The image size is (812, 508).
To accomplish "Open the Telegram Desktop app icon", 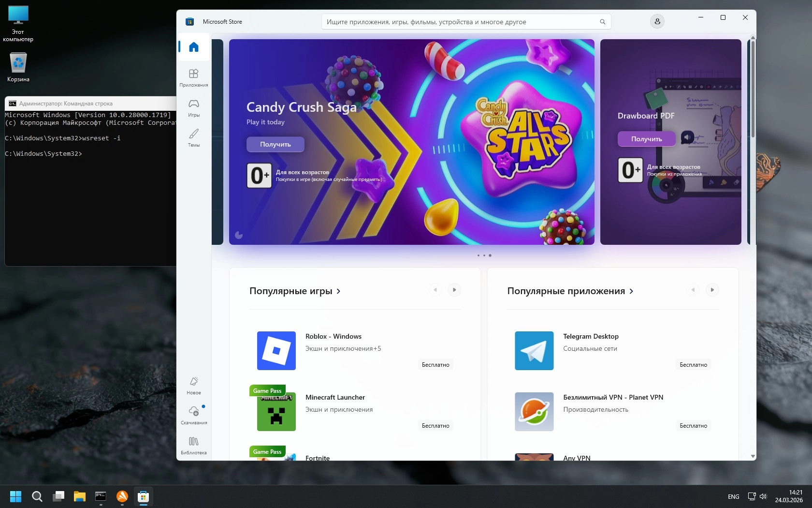I will tap(534, 351).
